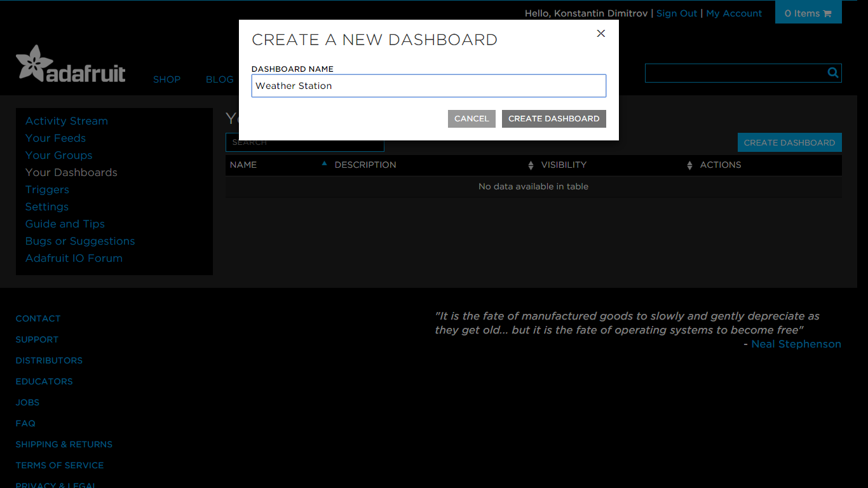Viewport: 868px width, 488px height.
Task: Click the blue CREATE DASHBOARD button
Action: [789, 142]
